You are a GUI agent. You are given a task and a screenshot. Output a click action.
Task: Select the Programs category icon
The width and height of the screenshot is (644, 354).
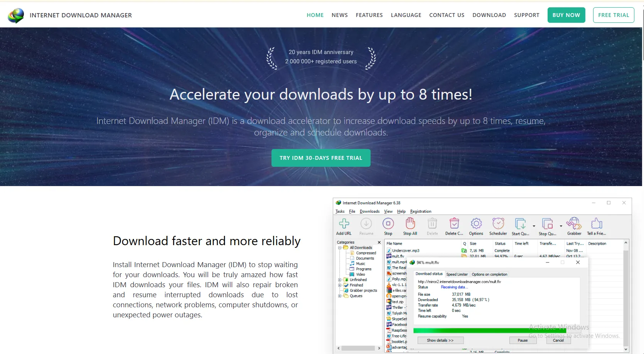(x=352, y=269)
